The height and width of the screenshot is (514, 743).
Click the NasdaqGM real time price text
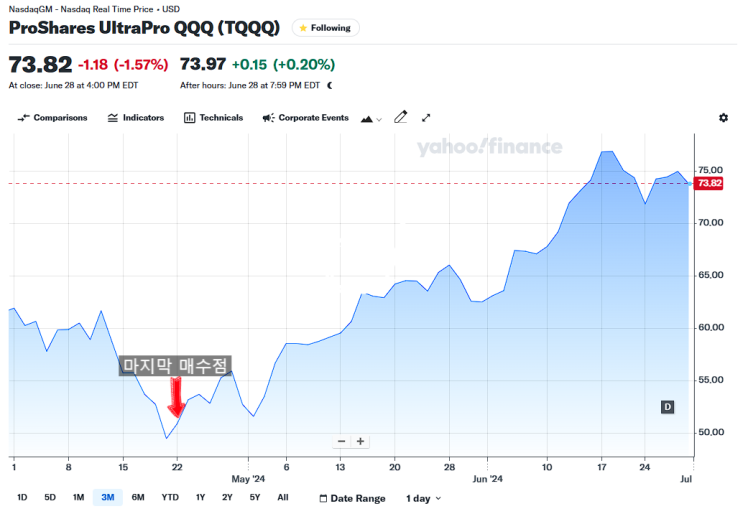[94, 9]
